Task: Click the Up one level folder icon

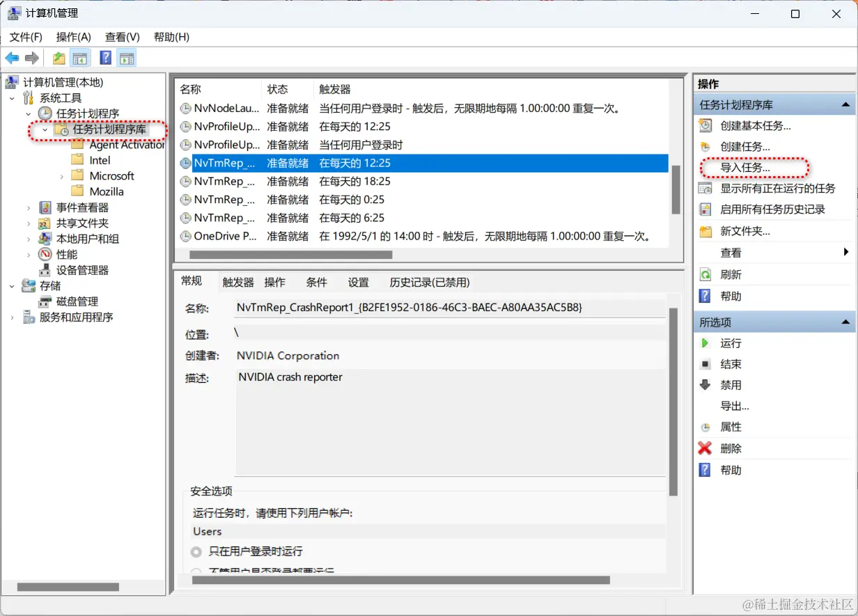Action: [x=59, y=58]
